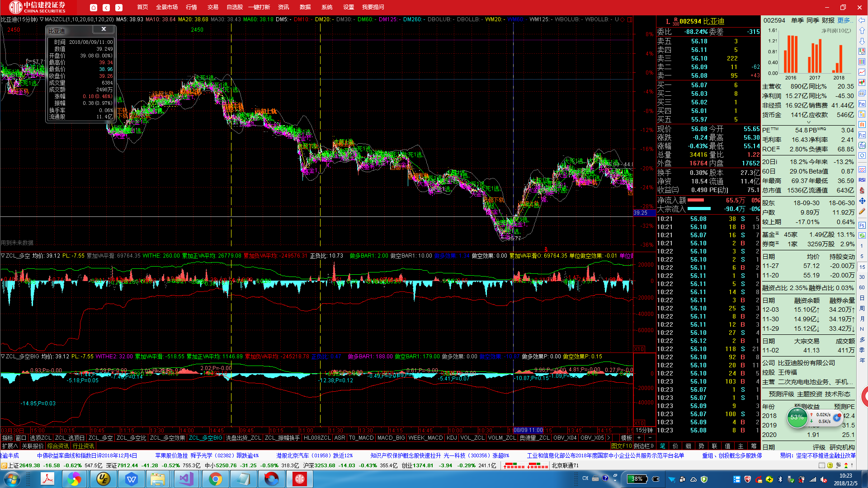
Task: Go to the home page icon
Action: (x=94, y=7)
